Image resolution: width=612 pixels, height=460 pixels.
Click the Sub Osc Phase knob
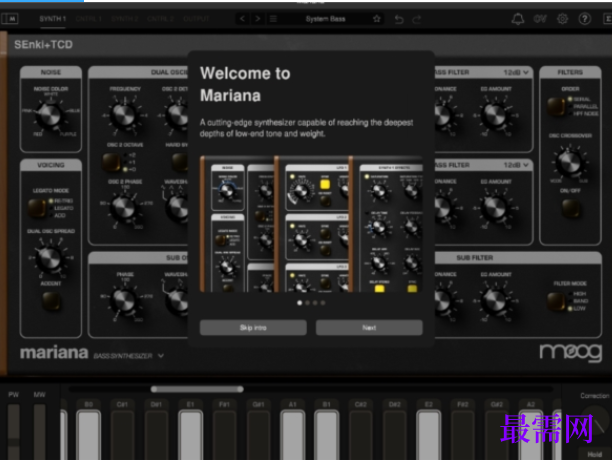(124, 300)
